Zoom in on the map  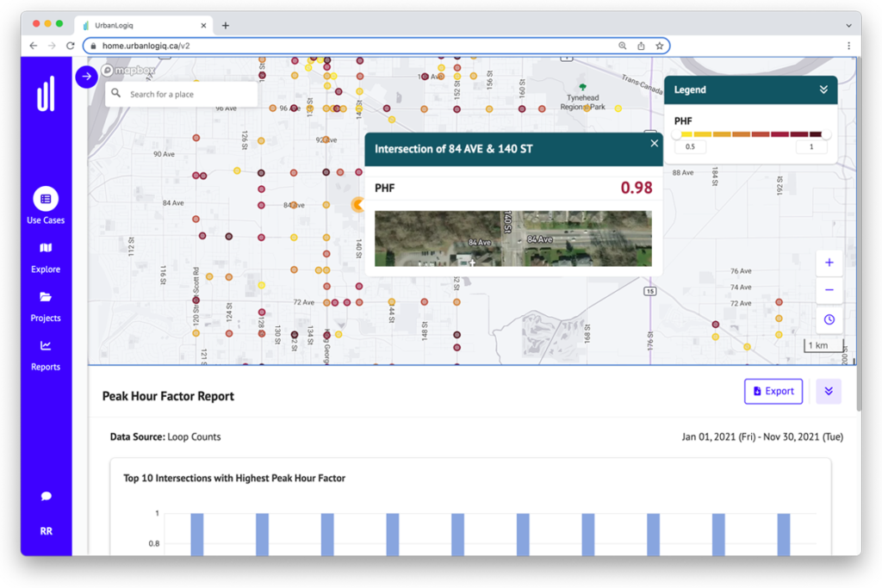[x=829, y=263]
